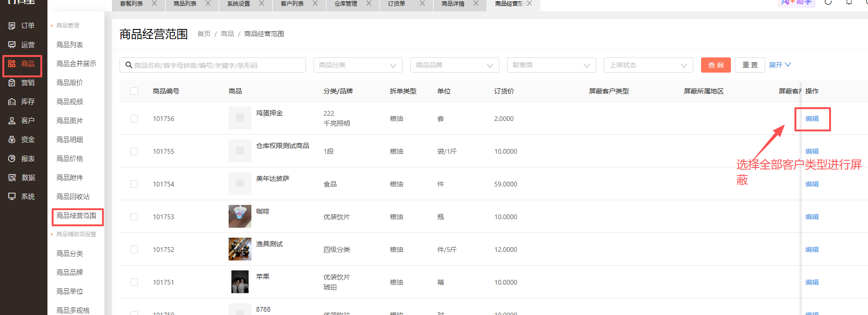
Task: Close the 订货单 tab
Action: click(x=422, y=3)
